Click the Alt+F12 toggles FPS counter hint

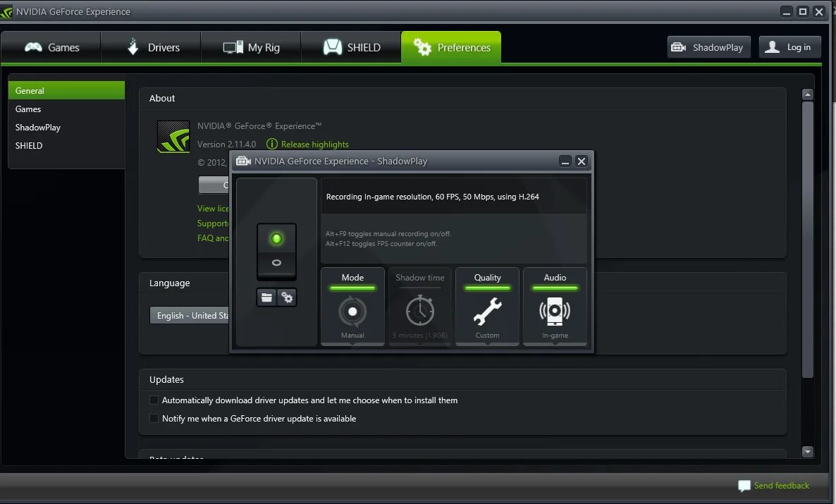[x=381, y=244]
